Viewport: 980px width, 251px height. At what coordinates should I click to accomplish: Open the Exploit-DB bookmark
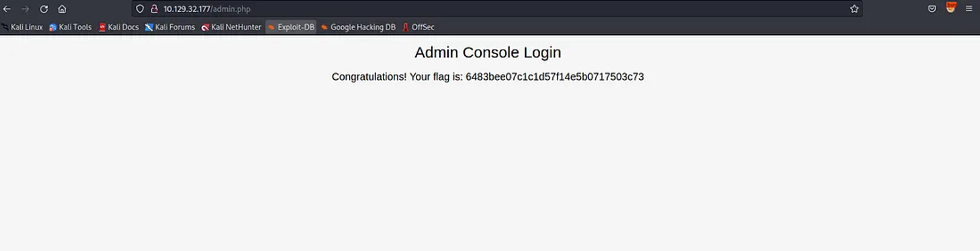(x=291, y=27)
